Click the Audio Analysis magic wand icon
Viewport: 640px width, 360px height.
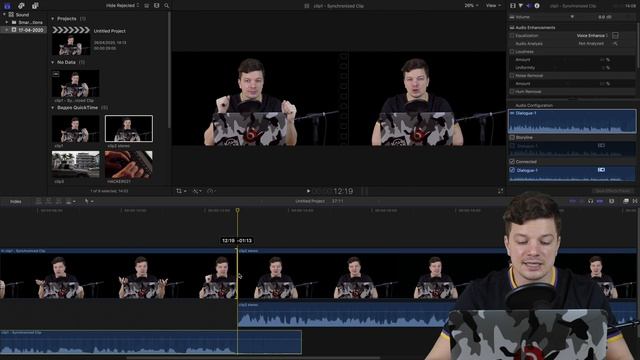point(615,44)
